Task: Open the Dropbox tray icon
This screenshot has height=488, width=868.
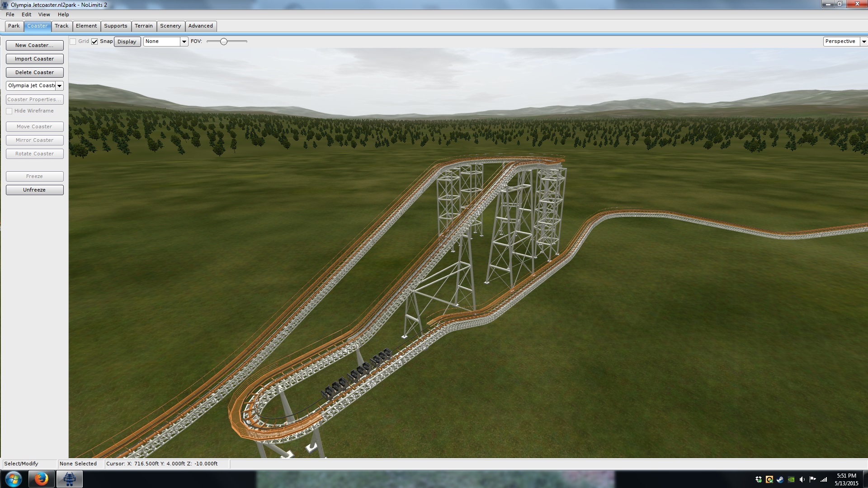Action: pyautogui.click(x=759, y=479)
